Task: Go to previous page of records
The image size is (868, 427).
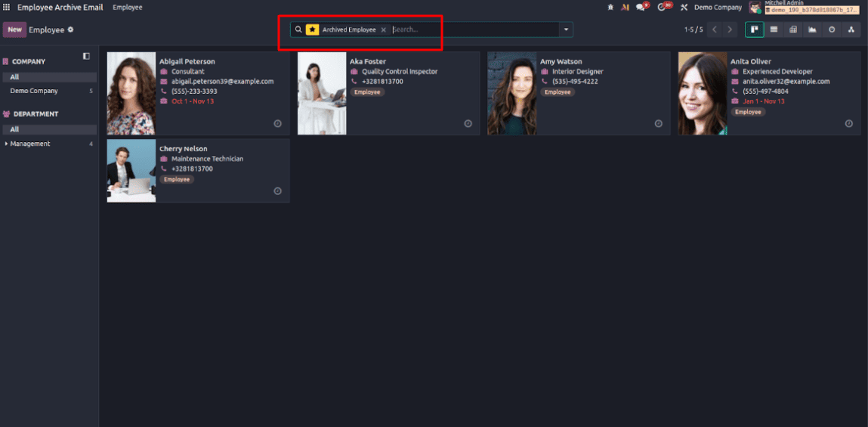Action: click(x=715, y=29)
